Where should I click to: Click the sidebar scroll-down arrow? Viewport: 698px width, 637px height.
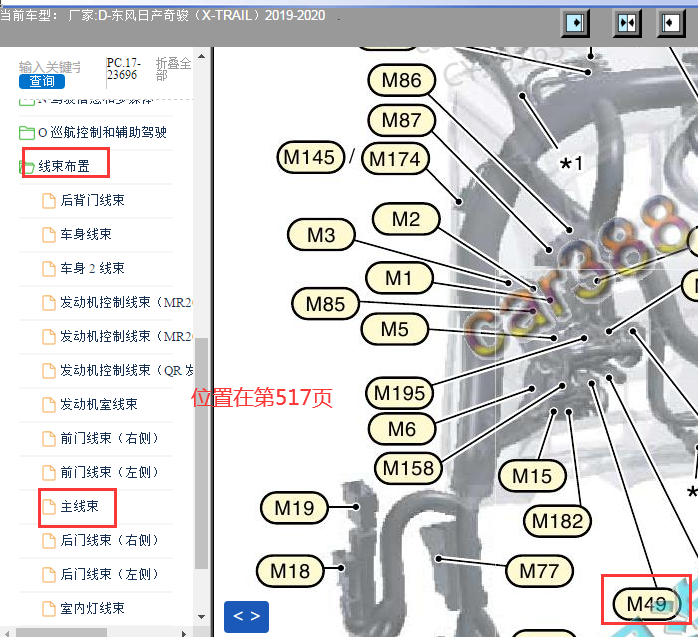(202, 617)
